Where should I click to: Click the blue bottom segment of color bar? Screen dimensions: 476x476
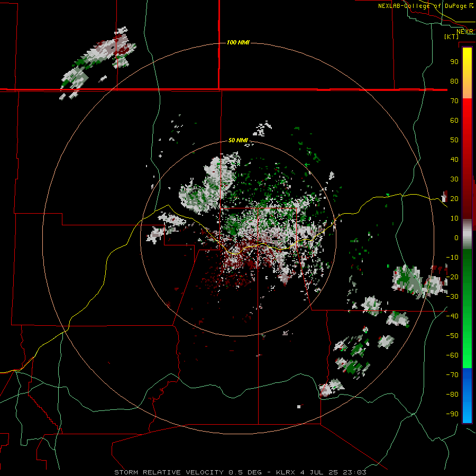pyautogui.click(x=467, y=395)
